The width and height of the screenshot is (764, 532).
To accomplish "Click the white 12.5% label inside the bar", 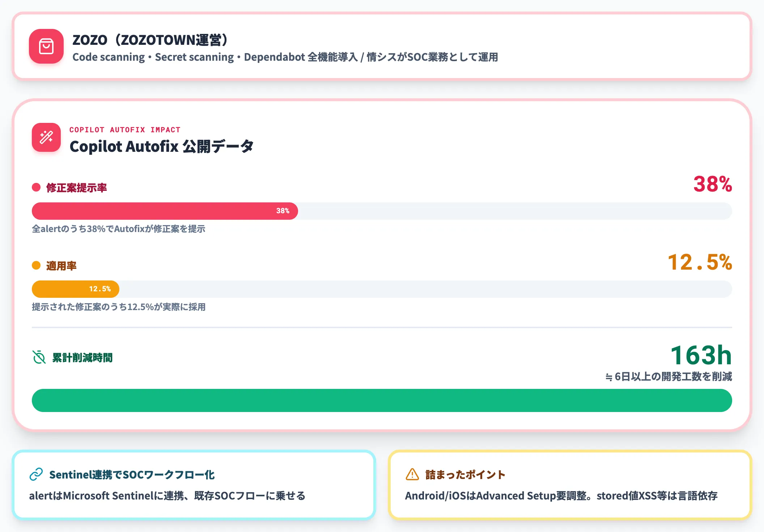I will pos(100,289).
